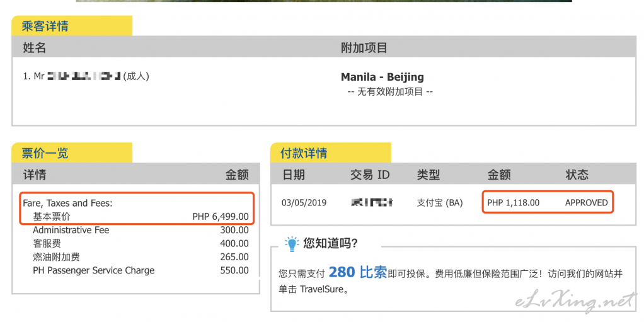Click the eLvXing.net watermark
644x322 pixels.
point(576,301)
